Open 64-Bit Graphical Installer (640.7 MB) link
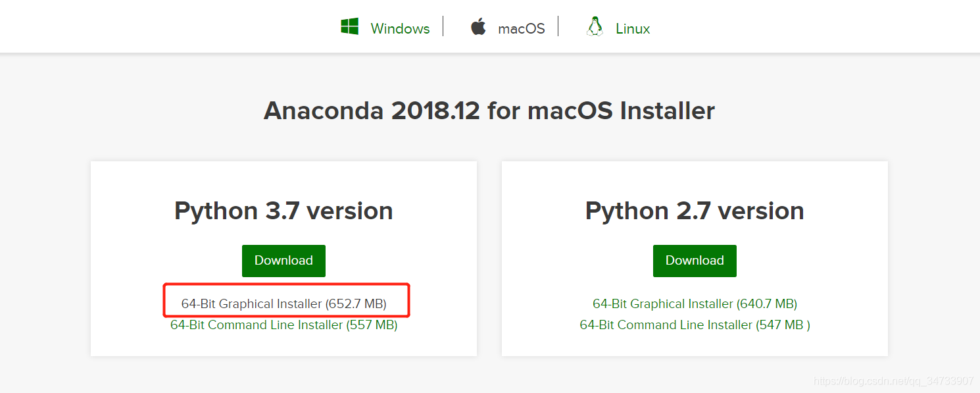This screenshot has width=980, height=393. tap(695, 304)
